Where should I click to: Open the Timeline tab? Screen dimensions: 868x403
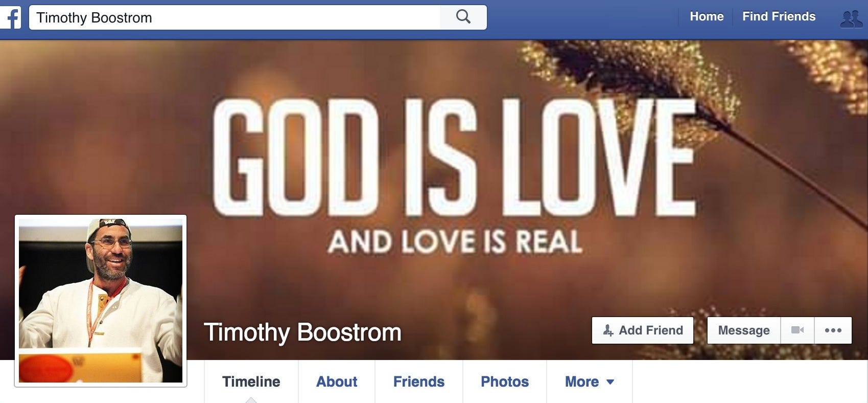(251, 382)
